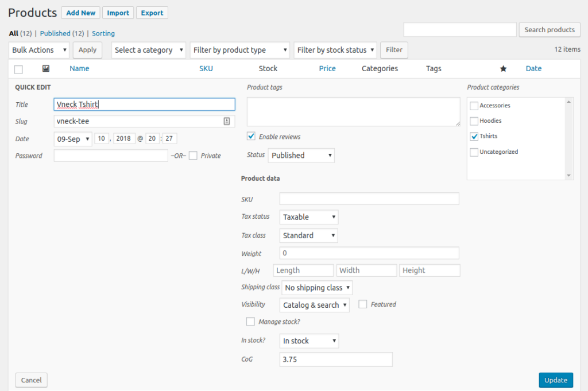This screenshot has height=391, width=588.
Task: Show Published products filter
Action: (55, 33)
